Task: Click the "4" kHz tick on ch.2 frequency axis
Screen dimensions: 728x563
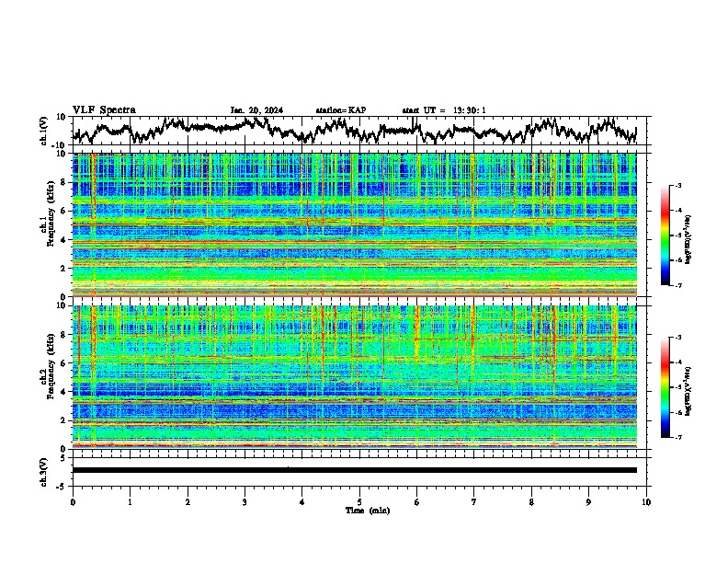Action: pos(65,392)
